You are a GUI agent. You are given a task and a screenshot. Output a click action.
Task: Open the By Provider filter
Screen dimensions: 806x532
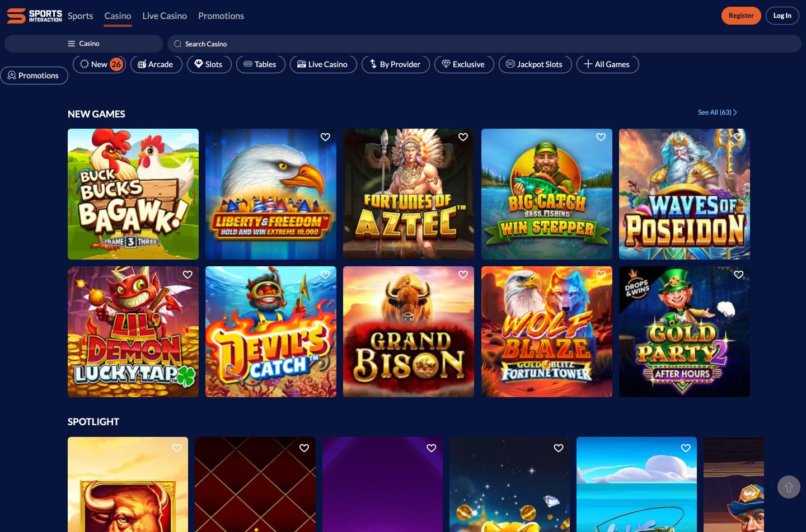click(x=396, y=64)
